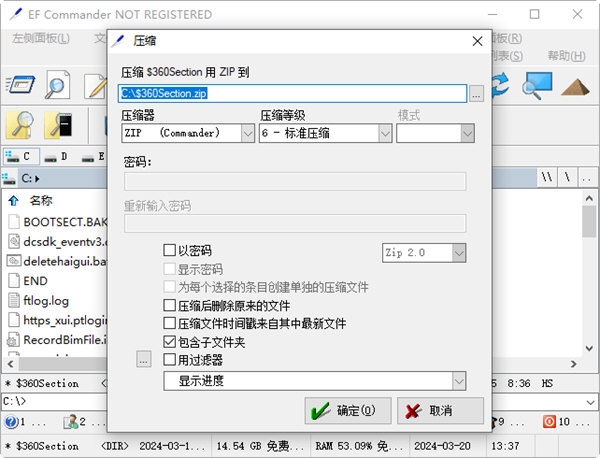Click the 13:37 time status entry

click(505, 446)
